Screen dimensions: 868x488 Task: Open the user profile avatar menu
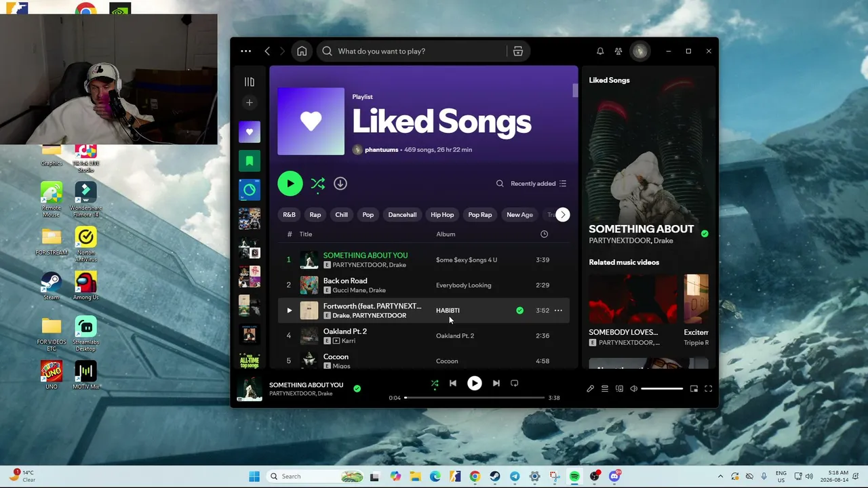pyautogui.click(x=639, y=51)
